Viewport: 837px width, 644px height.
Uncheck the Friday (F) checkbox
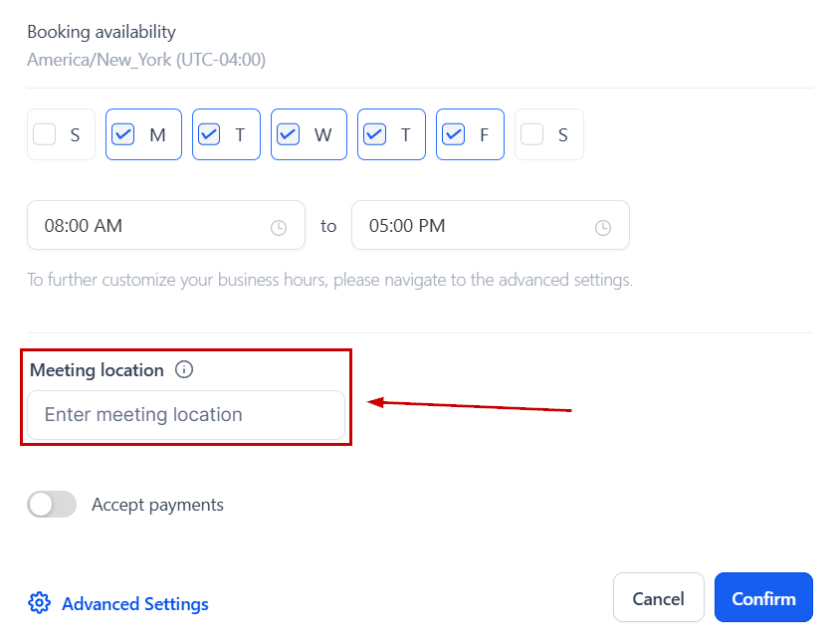tap(453, 134)
